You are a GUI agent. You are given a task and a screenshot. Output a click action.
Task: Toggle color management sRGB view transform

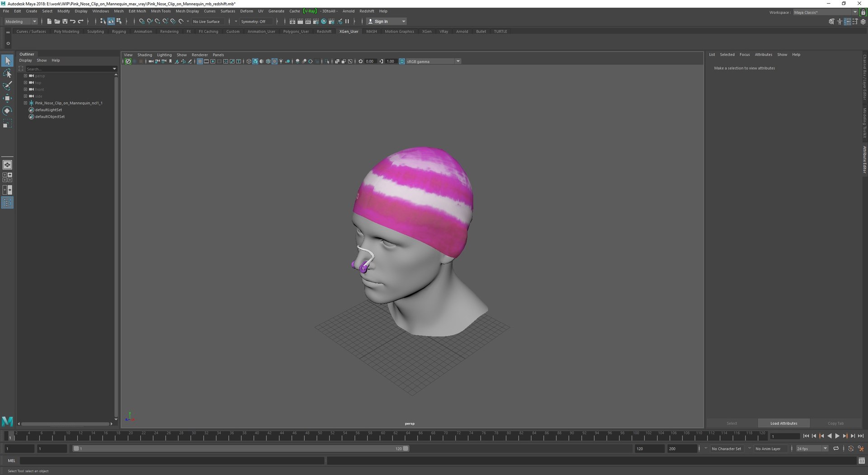pyautogui.click(x=402, y=62)
